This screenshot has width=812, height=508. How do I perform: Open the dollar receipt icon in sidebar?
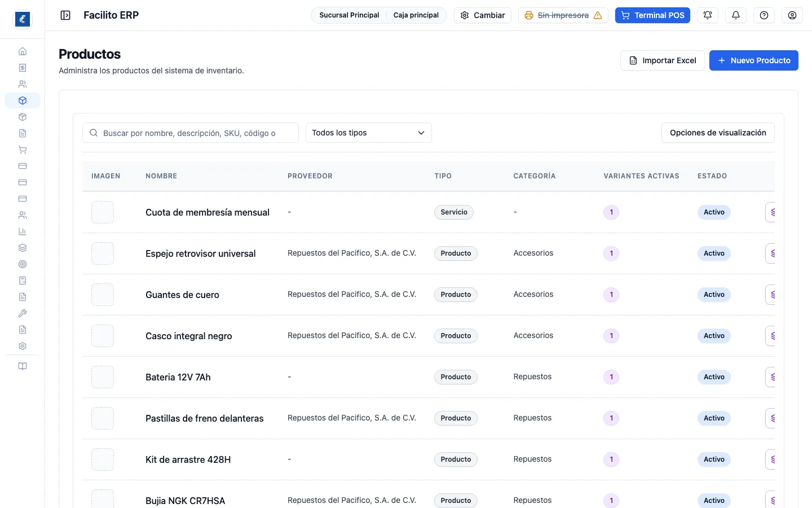pyautogui.click(x=23, y=68)
